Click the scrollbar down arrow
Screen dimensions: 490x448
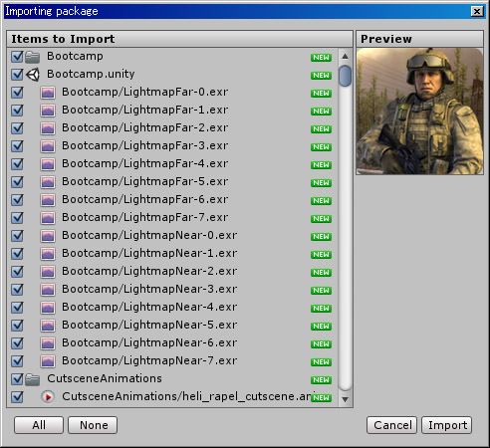[x=345, y=399]
